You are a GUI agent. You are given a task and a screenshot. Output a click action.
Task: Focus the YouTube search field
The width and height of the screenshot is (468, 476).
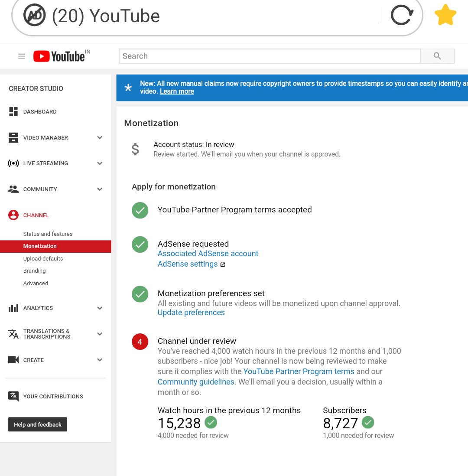tap(270, 56)
